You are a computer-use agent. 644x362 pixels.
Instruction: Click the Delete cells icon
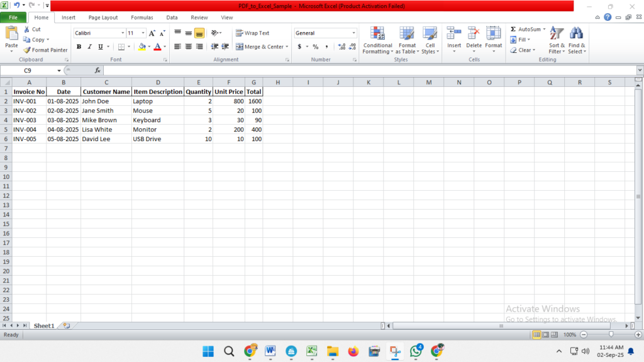(x=474, y=34)
